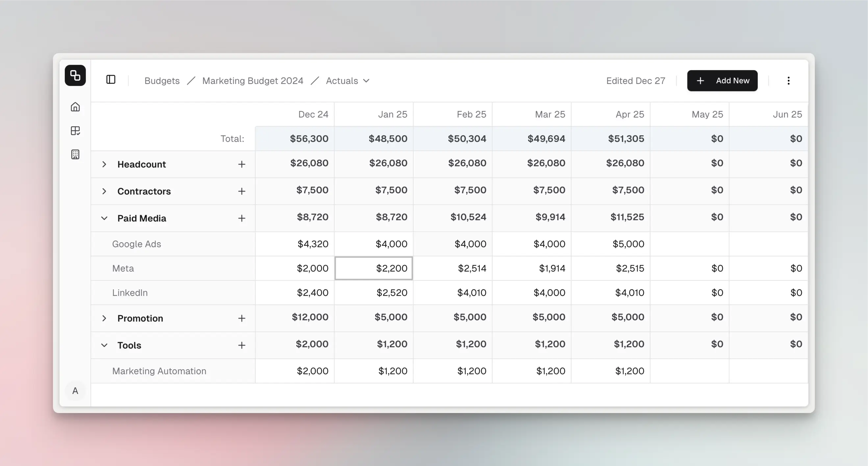Open the Home view from the sidebar

pyautogui.click(x=75, y=107)
